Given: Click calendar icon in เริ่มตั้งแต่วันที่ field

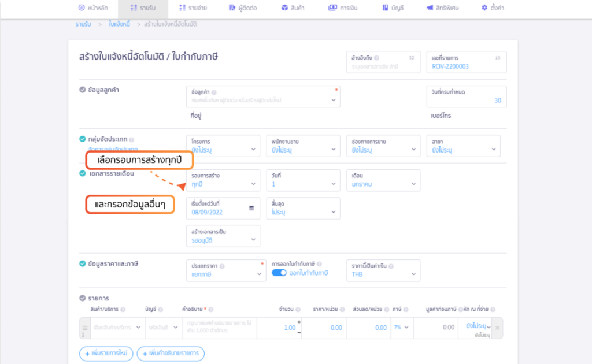Looking at the screenshot, I should pos(251,207).
